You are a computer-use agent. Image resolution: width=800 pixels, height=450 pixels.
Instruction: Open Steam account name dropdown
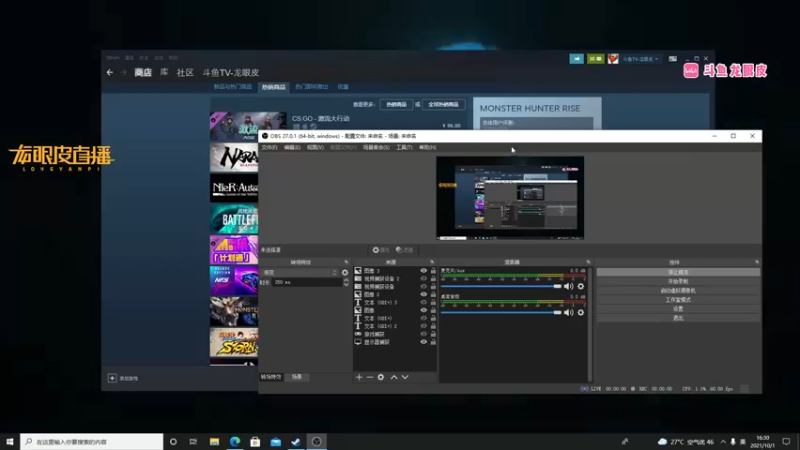click(640, 59)
